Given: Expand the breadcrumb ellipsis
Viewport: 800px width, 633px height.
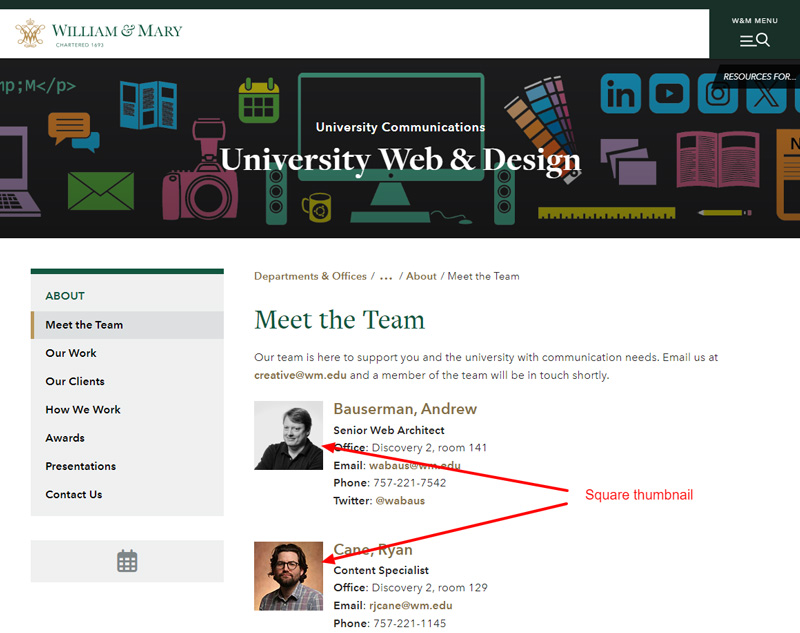Looking at the screenshot, I should (x=386, y=276).
